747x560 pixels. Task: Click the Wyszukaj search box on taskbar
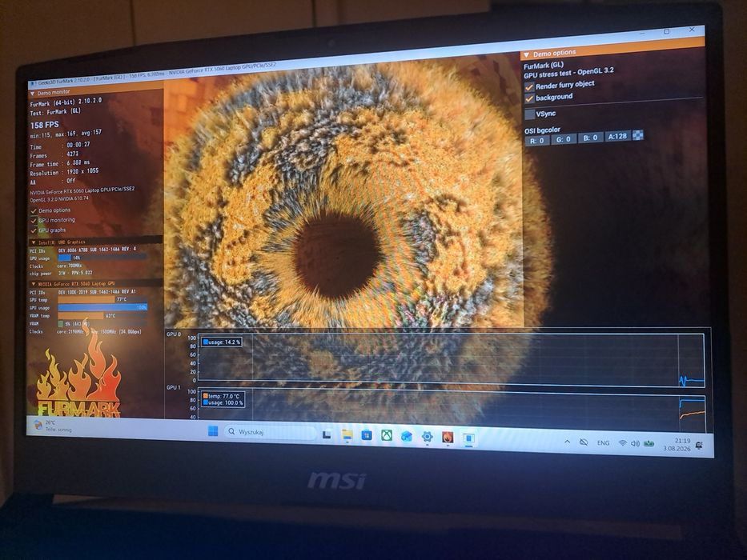270,432
